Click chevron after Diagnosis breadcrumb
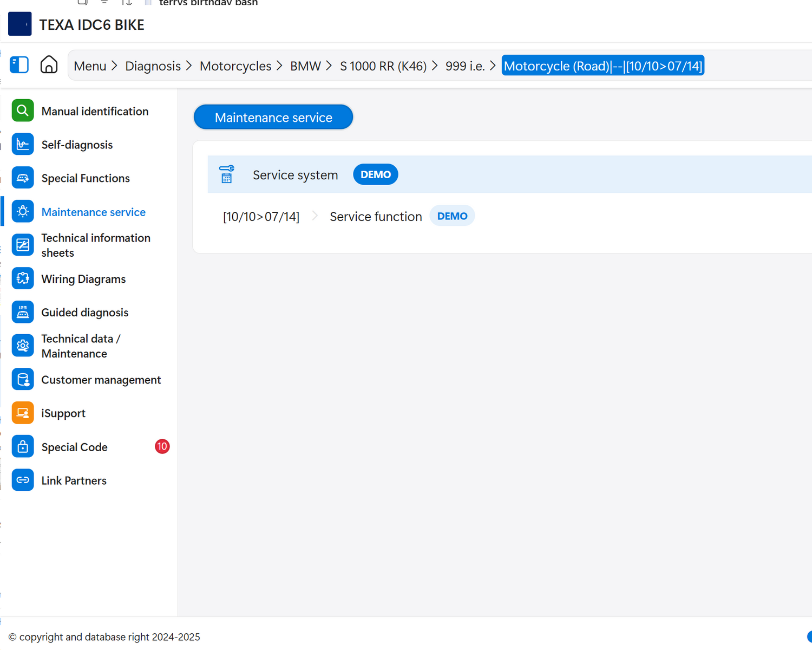This screenshot has width=812, height=650. pyautogui.click(x=189, y=66)
